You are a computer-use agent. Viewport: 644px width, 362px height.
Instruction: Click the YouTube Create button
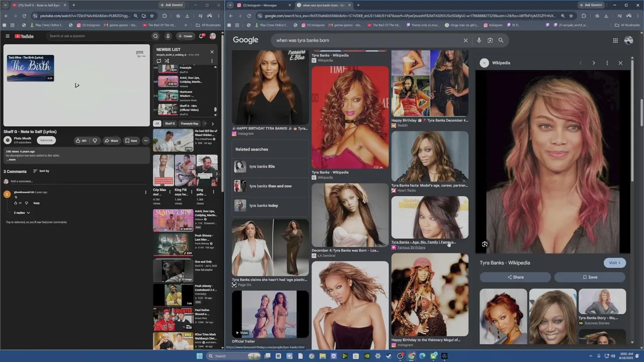click(x=185, y=36)
